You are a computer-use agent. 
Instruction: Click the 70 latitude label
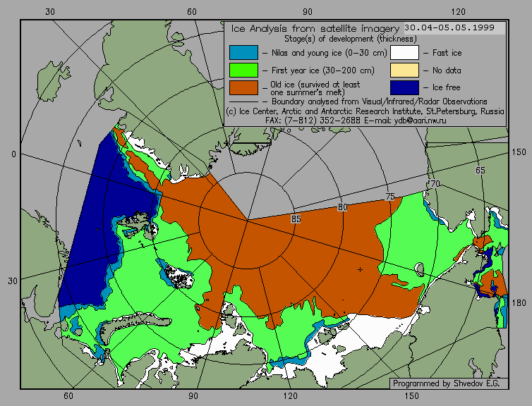point(435,184)
